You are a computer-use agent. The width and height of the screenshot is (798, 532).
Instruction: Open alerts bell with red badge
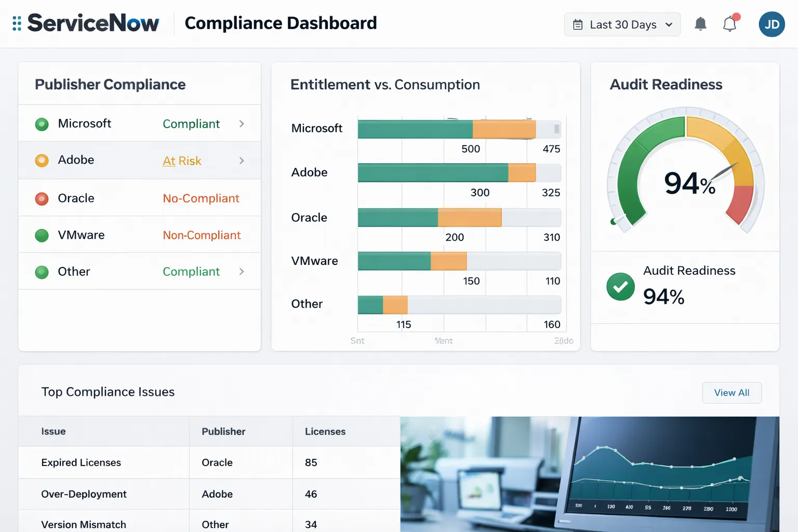point(730,24)
